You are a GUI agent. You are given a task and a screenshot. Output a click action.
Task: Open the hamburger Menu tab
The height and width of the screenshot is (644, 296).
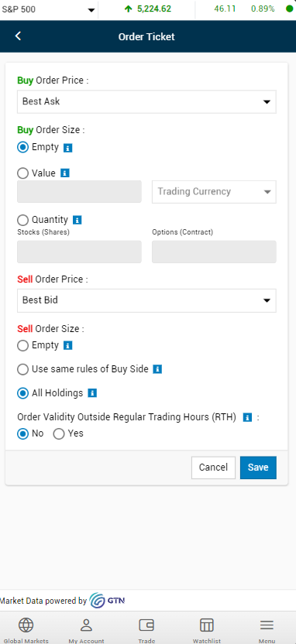(267, 629)
